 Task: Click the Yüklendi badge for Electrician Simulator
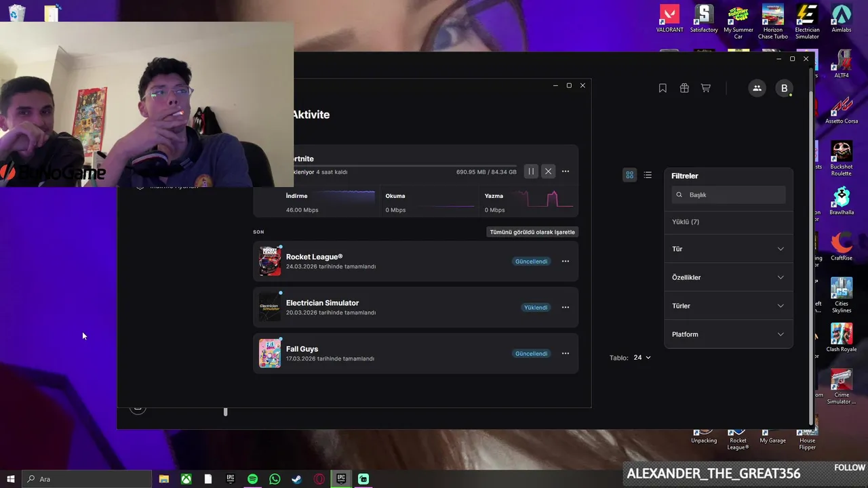pos(535,308)
